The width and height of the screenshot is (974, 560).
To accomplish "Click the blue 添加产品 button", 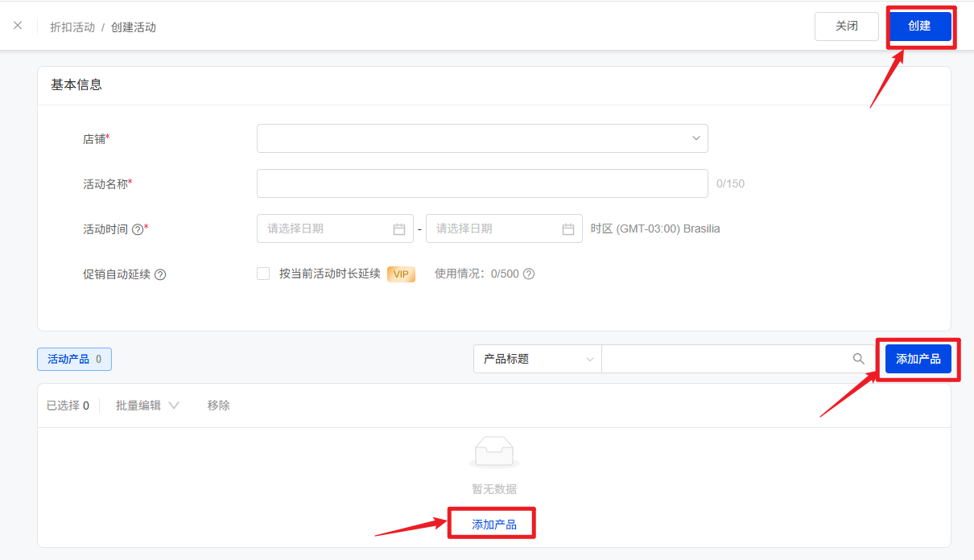I will point(918,359).
